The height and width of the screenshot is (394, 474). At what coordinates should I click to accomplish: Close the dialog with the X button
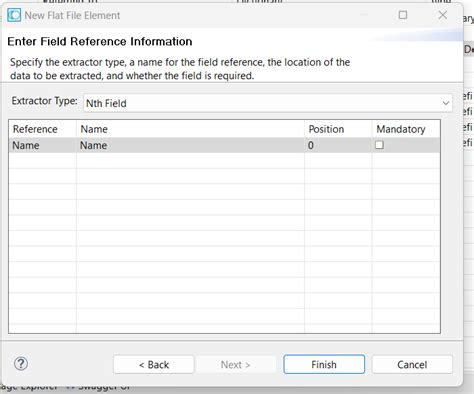pyautogui.click(x=443, y=15)
